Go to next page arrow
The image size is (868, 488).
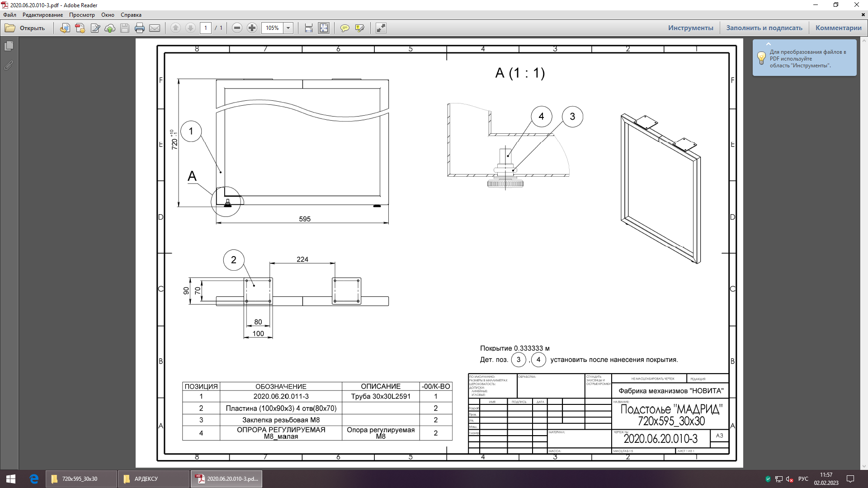pyautogui.click(x=190, y=28)
